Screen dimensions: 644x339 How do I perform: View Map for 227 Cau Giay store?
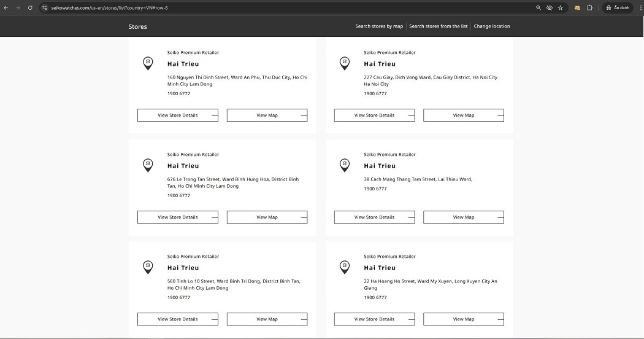[464, 115]
